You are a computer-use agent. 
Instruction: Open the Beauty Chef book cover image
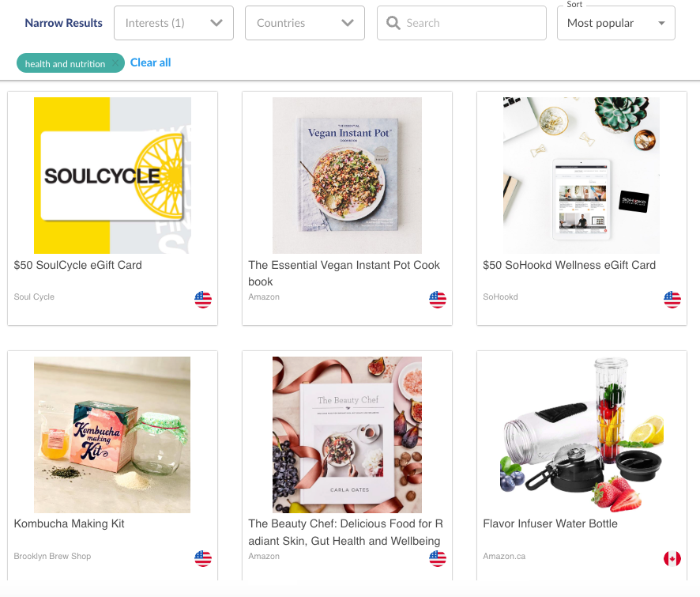[x=347, y=434]
